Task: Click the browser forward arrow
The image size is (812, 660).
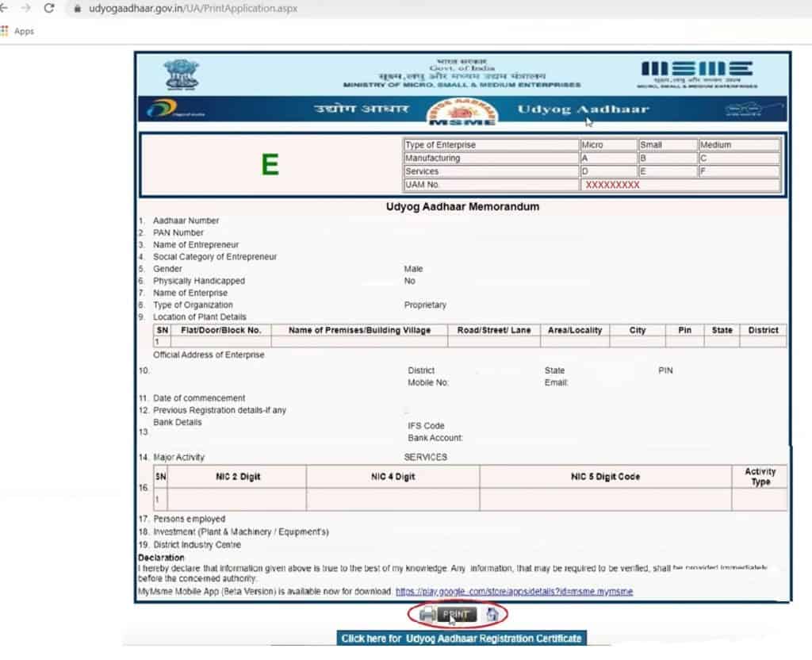Action: [25, 8]
